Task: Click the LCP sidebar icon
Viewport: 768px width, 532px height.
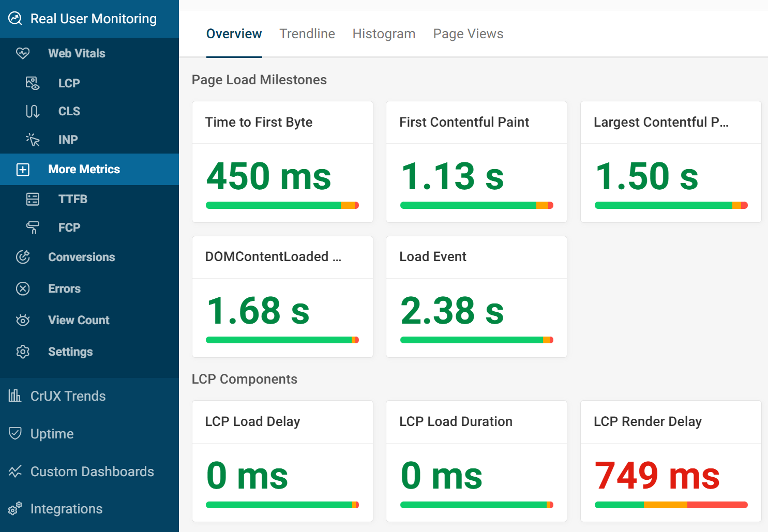Action: pos(33,83)
